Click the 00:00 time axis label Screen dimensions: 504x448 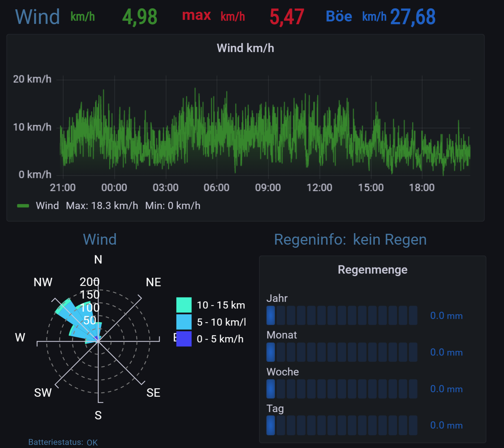(114, 188)
